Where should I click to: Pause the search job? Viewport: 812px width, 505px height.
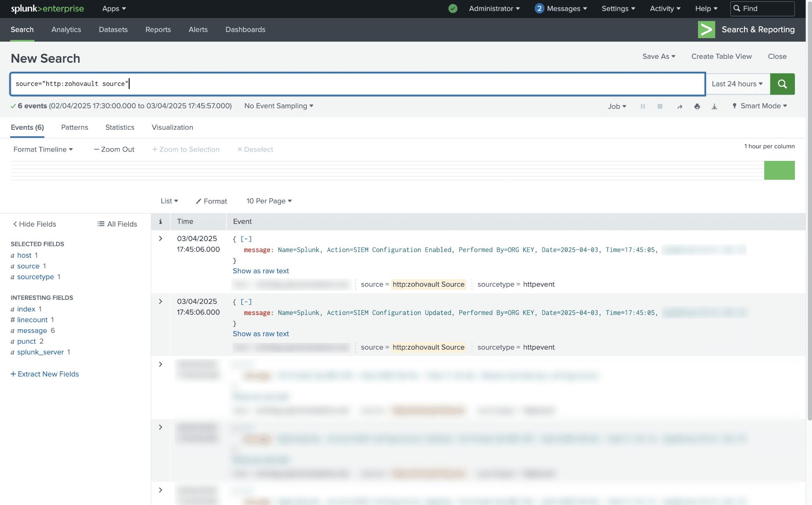click(643, 106)
